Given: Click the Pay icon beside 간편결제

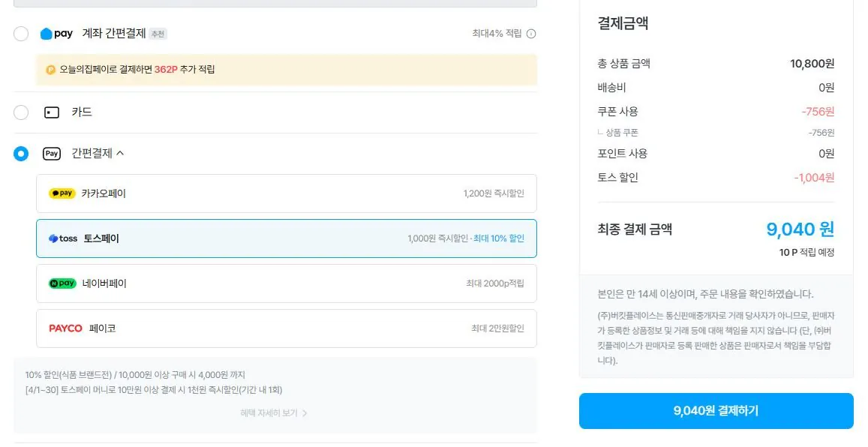Looking at the screenshot, I should 51,154.
